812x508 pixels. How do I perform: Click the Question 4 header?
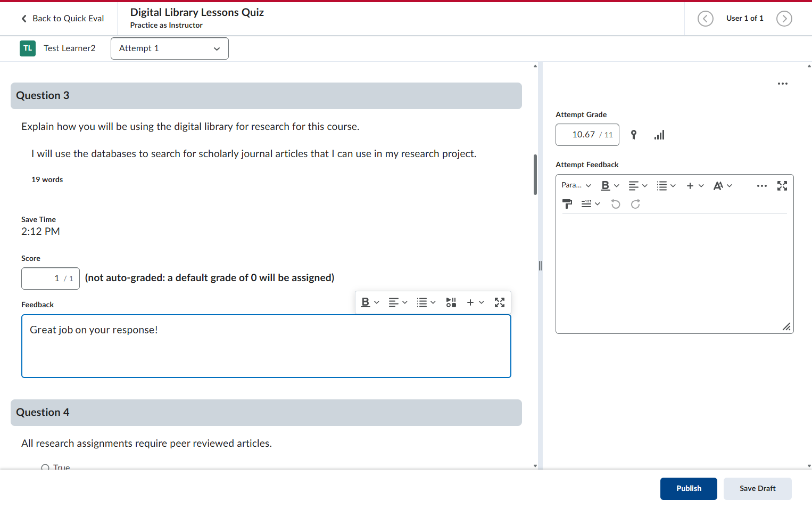tap(266, 413)
